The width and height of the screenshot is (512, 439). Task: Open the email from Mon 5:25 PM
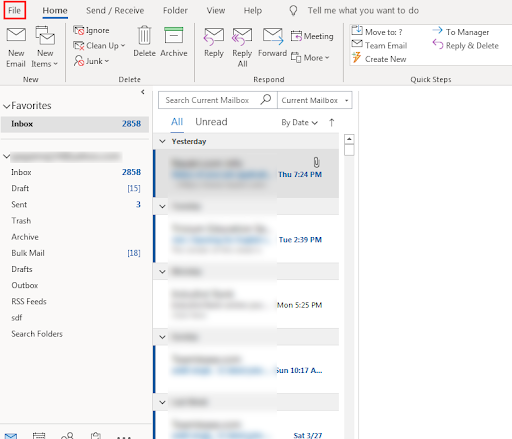coord(247,304)
